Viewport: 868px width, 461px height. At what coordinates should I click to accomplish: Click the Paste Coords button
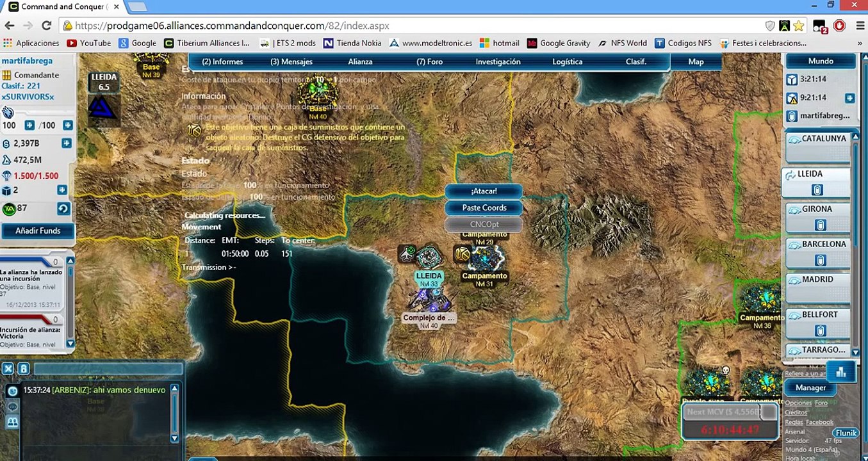[x=484, y=207]
